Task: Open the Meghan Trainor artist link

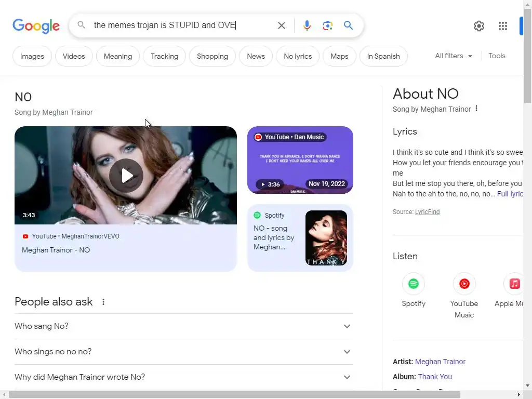Action: 440,362
